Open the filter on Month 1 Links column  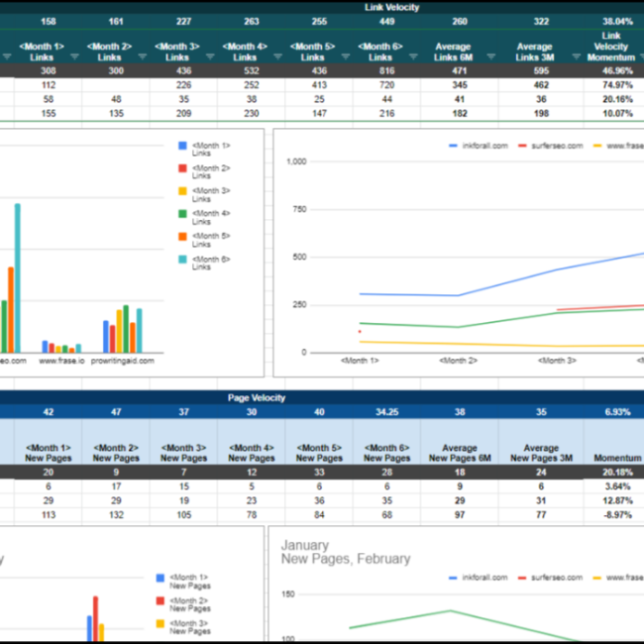(x=74, y=56)
